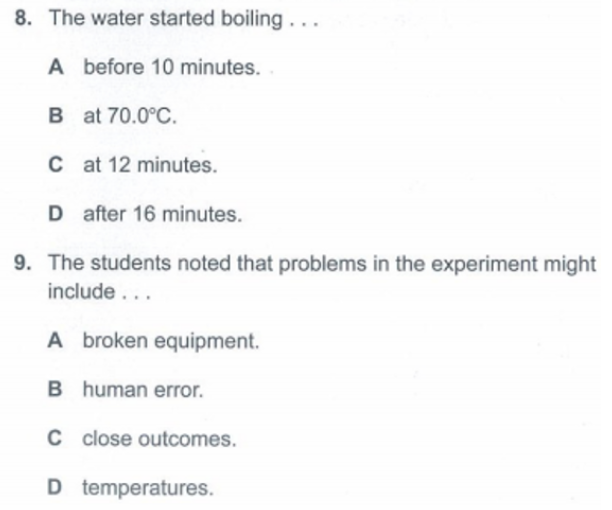
Task: Click the question 9 number label
Action: pyautogui.click(x=23, y=262)
